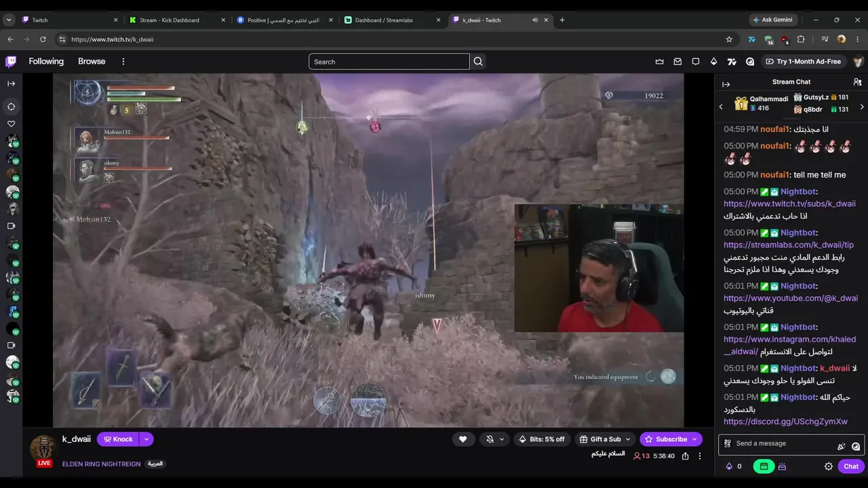This screenshot has width=868, height=488.
Task: Open Whispers speech bubble icon
Action: click(696, 62)
